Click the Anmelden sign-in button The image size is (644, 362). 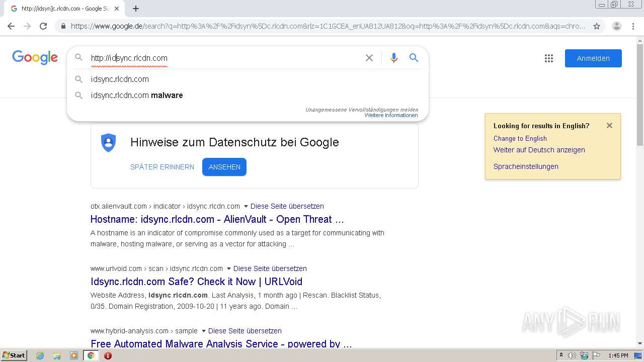coord(593,58)
